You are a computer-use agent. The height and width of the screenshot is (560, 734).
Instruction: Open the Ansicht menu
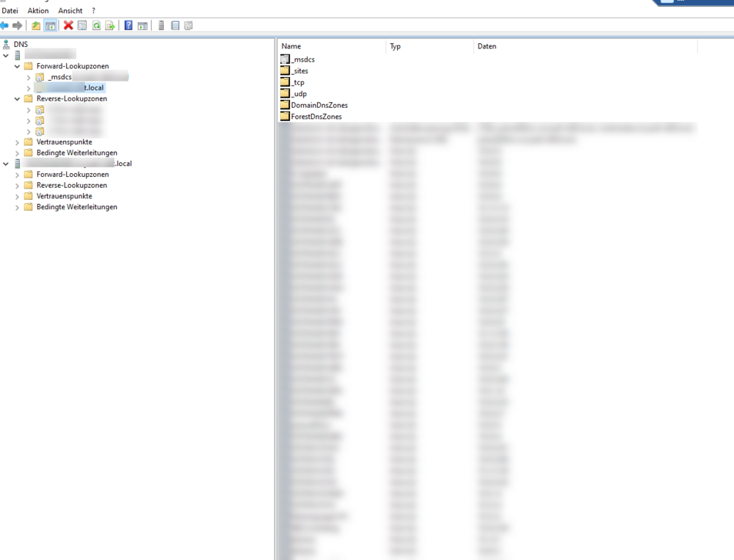tap(70, 11)
